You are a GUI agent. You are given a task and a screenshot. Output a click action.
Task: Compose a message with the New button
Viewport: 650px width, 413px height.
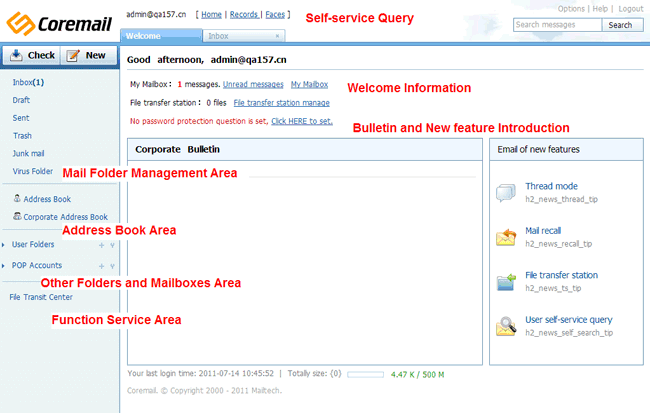87,55
